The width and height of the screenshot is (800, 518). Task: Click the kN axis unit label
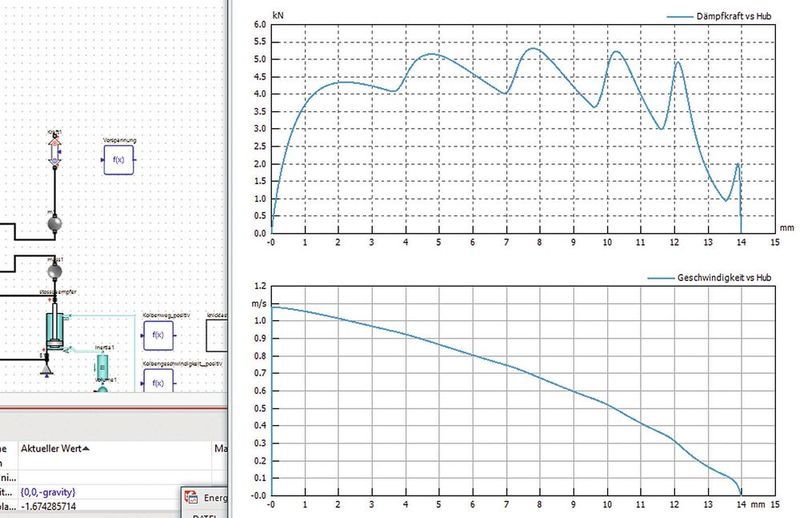278,15
